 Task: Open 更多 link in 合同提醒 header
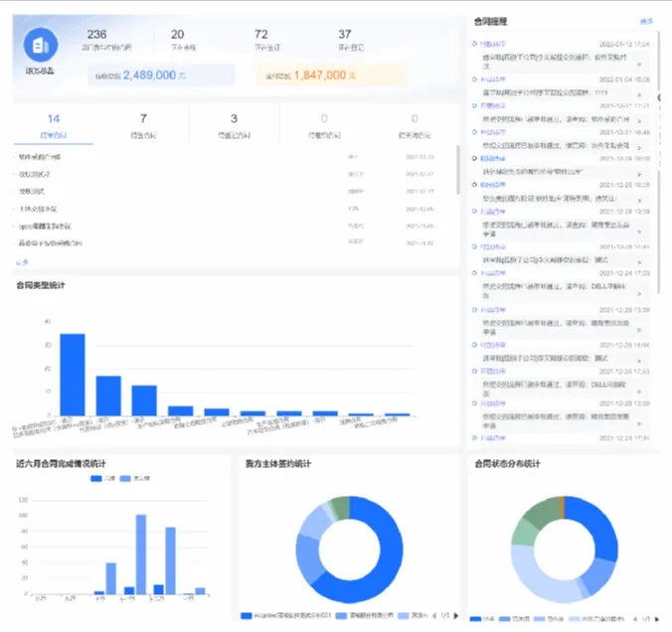646,21
